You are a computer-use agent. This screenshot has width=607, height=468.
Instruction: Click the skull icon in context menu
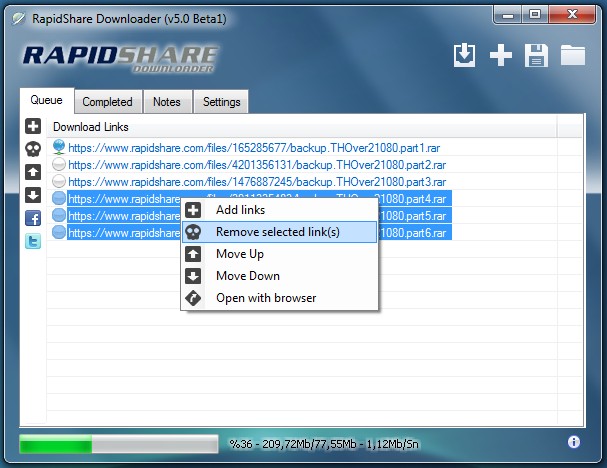coord(193,232)
